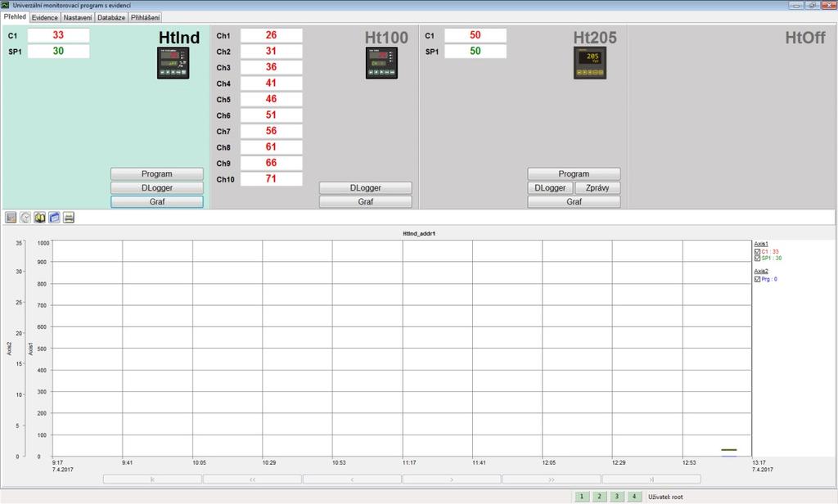Click the << fast-back graph navigation button

[x=252, y=479]
